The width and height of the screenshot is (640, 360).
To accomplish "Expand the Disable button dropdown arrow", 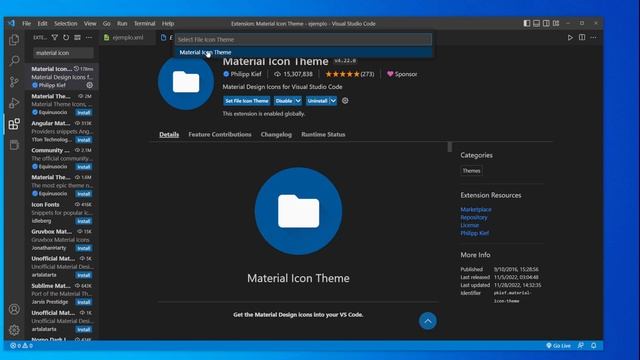I will coord(298,100).
